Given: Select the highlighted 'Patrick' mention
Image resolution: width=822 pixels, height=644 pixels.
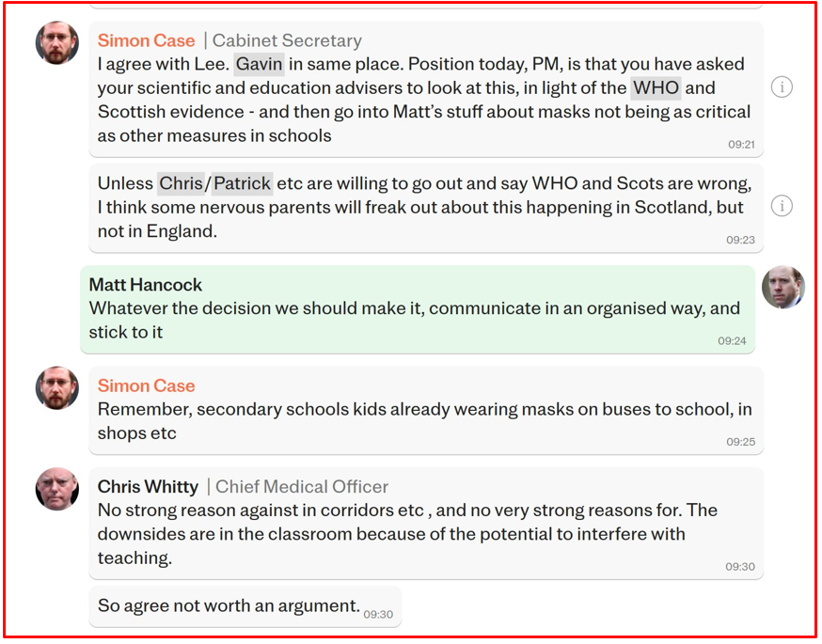Looking at the screenshot, I should coord(243,183).
